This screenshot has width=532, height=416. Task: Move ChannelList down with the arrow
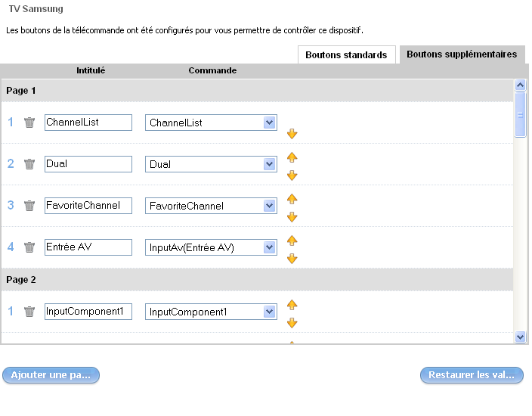pyautogui.click(x=292, y=134)
